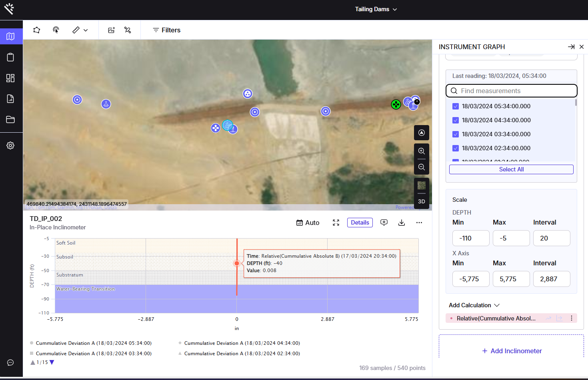
Task: Open the graph more options menu
Action: click(419, 223)
